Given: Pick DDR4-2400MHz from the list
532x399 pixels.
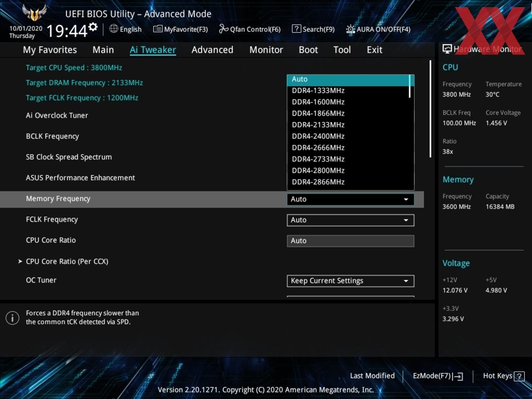Looking at the screenshot, I should 348,137.
